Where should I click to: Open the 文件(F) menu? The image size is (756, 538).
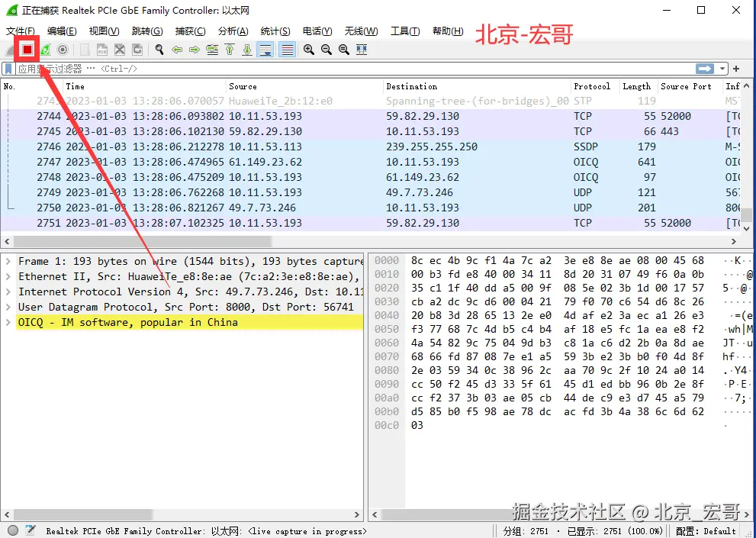[x=21, y=31]
